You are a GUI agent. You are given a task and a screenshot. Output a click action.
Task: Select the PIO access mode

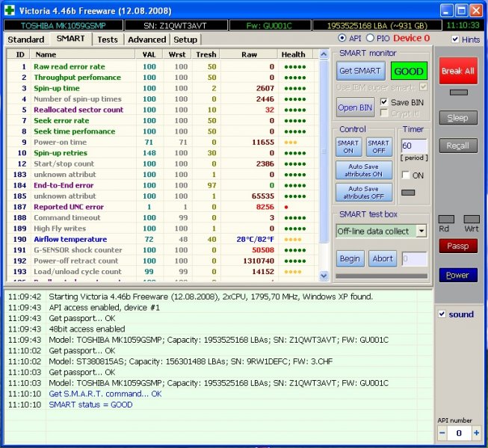371,38
